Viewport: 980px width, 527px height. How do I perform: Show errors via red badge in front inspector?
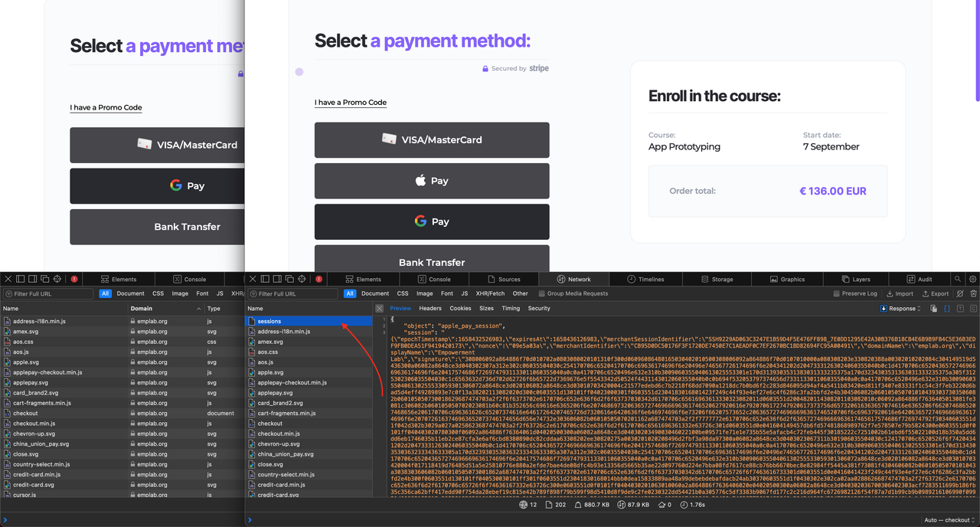click(318, 280)
